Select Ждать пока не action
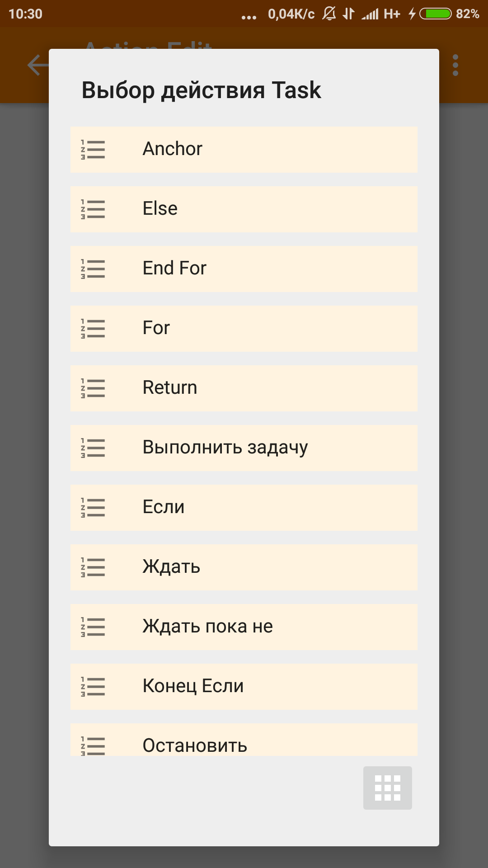The image size is (488, 868). [244, 627]
